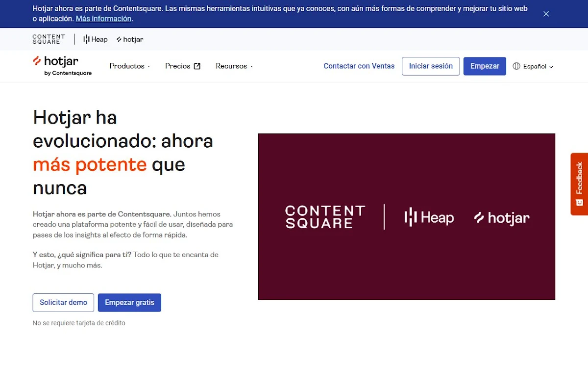Open the 'Más información' link in banner
The image size is (588, 368).
[103, 19]
